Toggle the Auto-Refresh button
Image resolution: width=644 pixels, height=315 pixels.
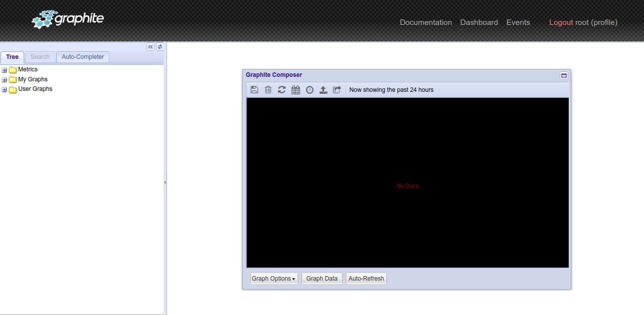point(366,279)
